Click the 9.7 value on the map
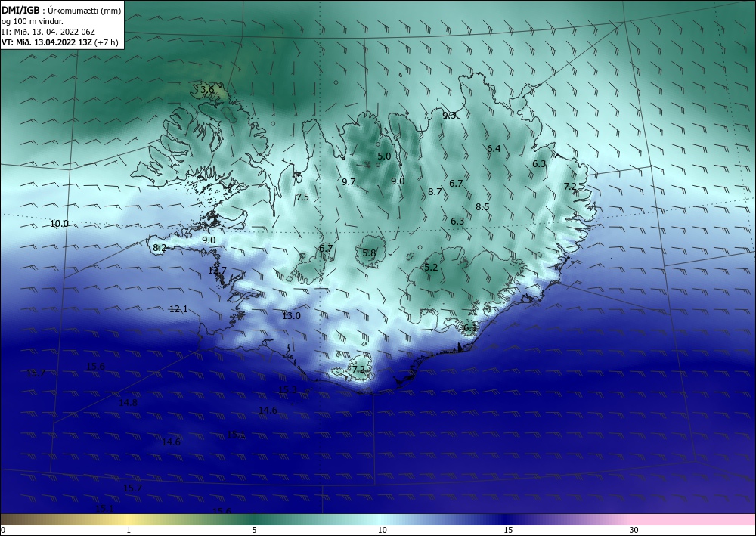The height and width of the screenshot is (536, 756). click(349, 181)
